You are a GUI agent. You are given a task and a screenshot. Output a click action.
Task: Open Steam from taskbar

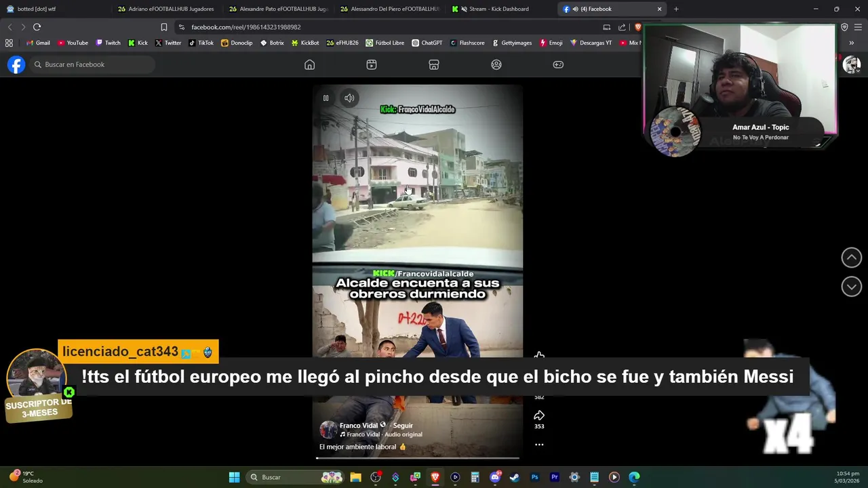(x=515, y=477)
